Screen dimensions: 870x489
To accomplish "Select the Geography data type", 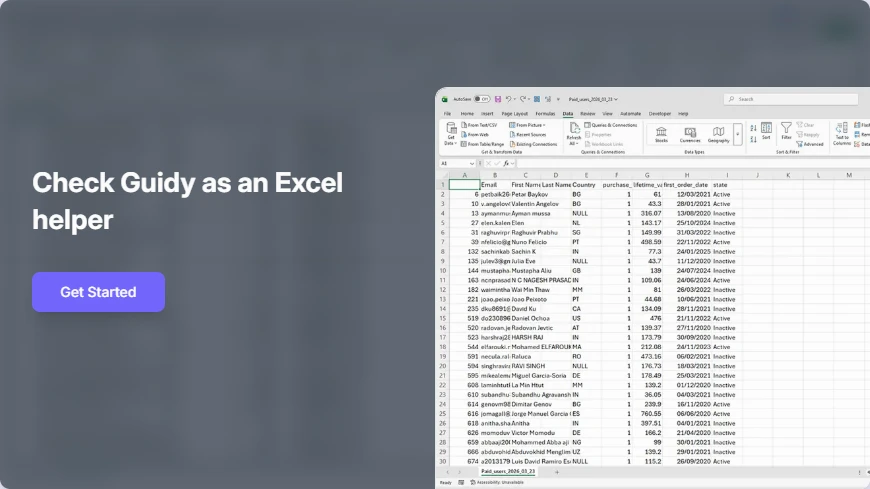I will [x=719, y=134].
